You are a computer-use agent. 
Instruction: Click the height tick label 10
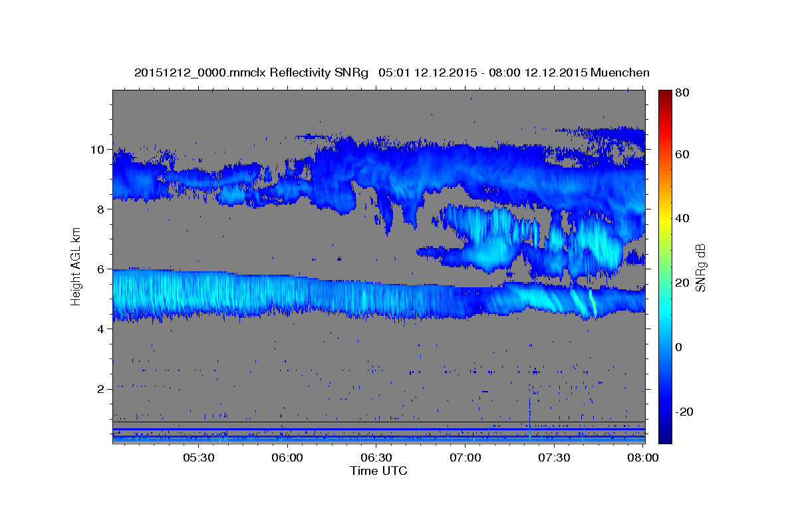(99, 150)
